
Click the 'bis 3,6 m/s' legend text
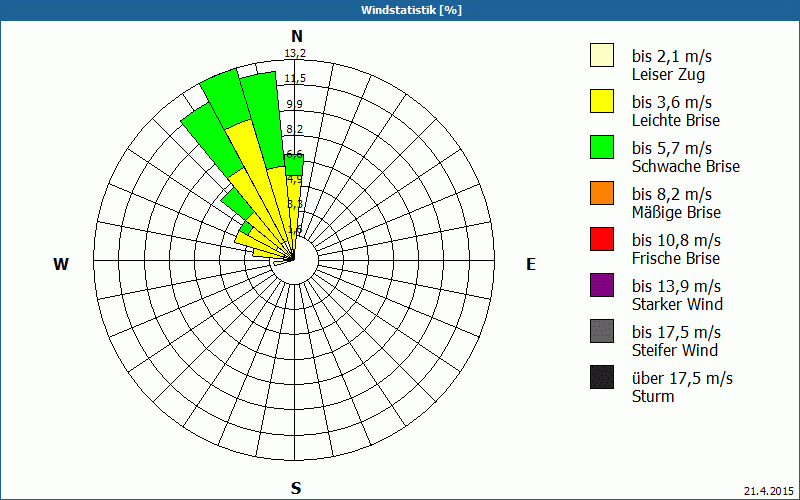(x=671, y=102)
